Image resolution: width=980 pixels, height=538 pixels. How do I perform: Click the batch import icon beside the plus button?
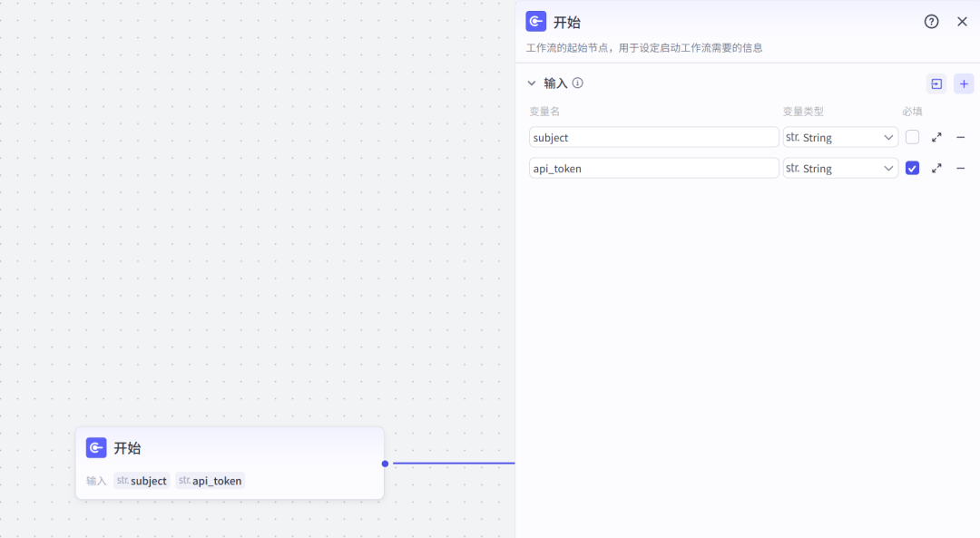(936, 83)
